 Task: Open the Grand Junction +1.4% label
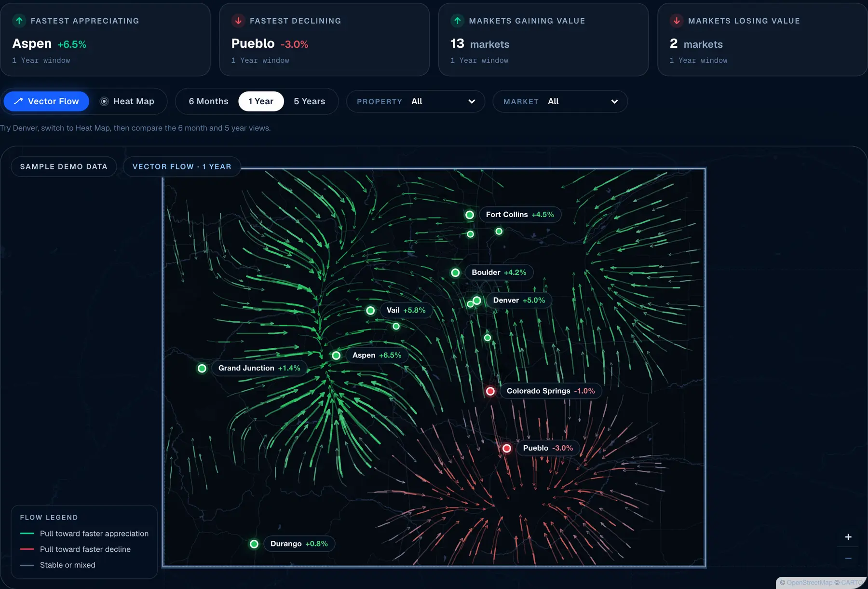point(259,369)
